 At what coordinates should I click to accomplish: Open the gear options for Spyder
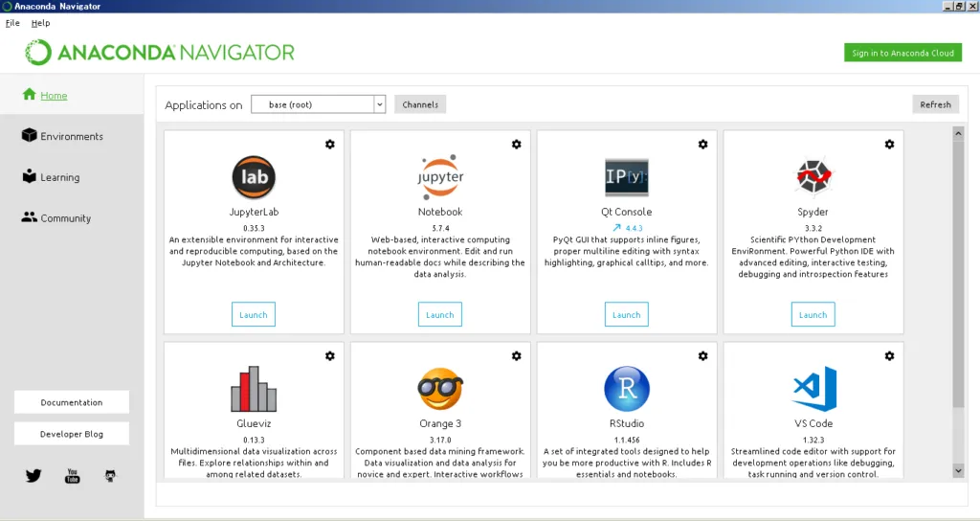(x=889, y=144)
